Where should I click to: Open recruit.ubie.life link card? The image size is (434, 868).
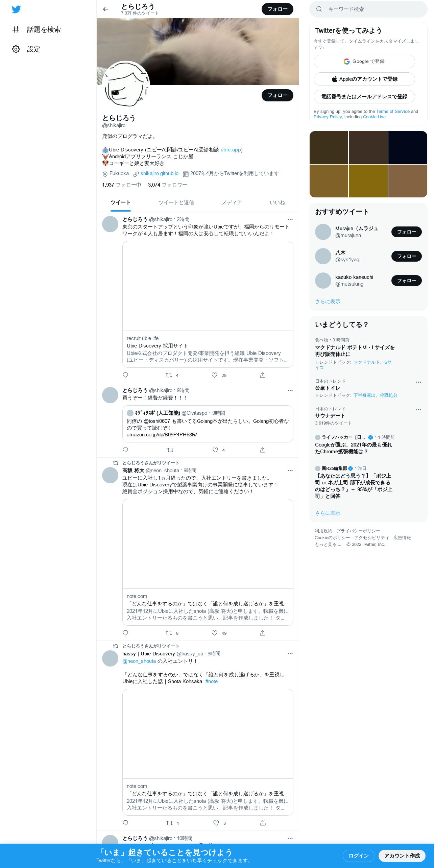coord(208,304)
